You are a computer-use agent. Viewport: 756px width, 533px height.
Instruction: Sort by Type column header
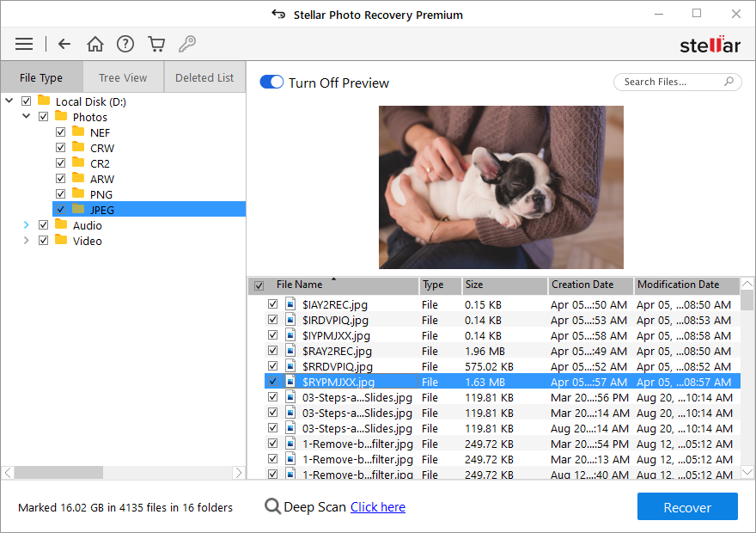[x=440, y=285]
